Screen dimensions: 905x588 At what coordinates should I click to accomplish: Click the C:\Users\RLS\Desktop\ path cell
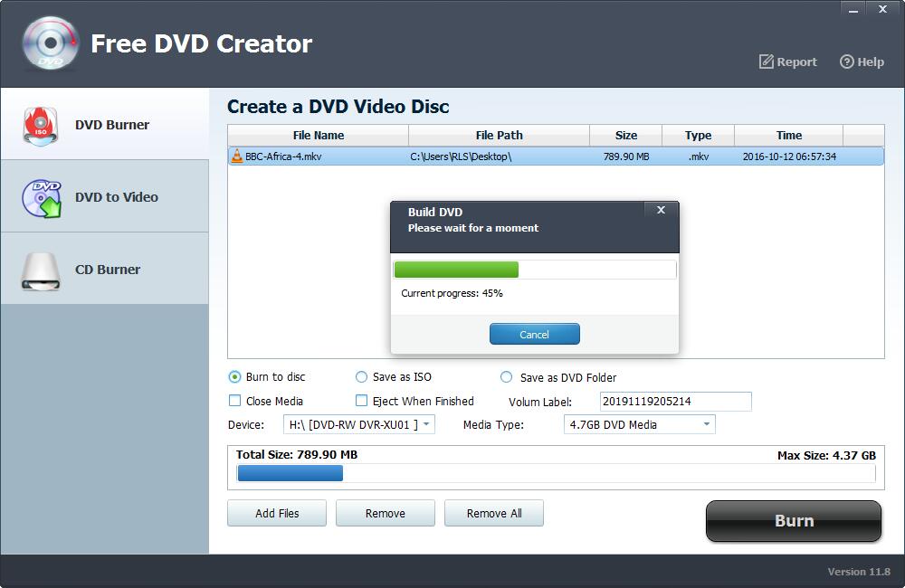tap(461, 156)
